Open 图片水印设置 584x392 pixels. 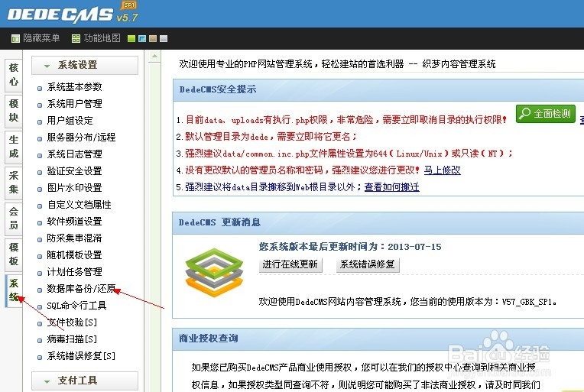click(x=74, y=188)
